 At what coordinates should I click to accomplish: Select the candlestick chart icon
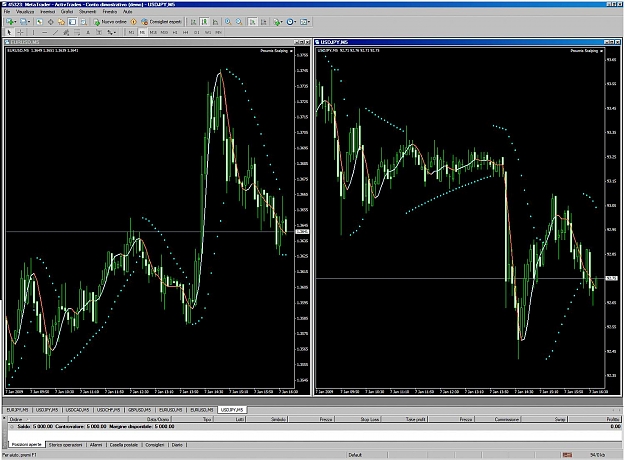coord(204,22)
